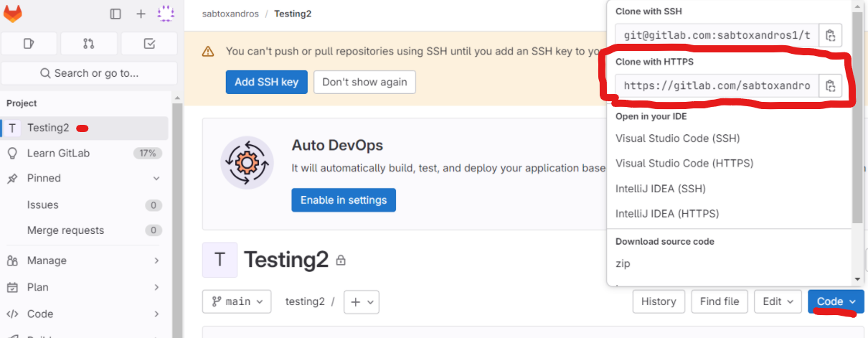This screenshot has width=868, height=338.
Task: Click the SSH clone URL field
Action: 717,34
